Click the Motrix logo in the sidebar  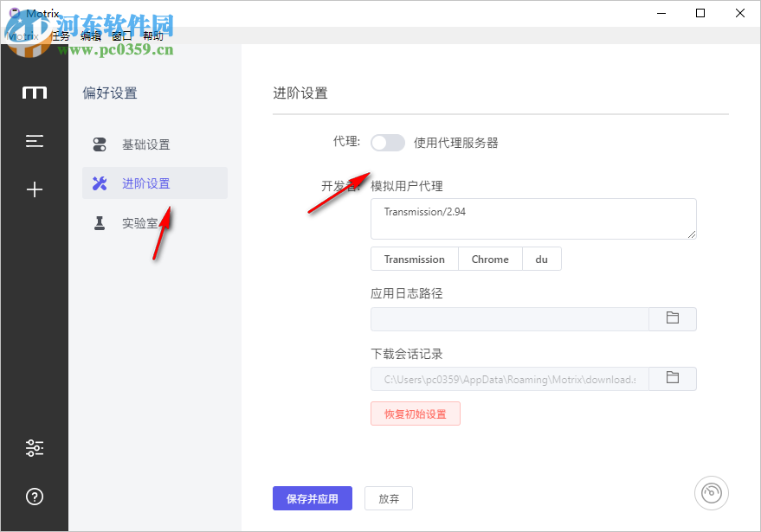(35, 93)
